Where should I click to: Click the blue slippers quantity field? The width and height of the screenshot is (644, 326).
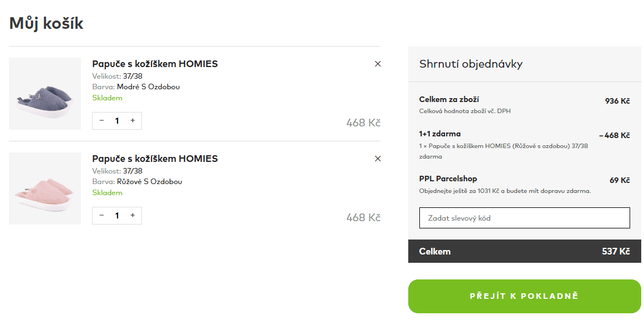pos(117,121)
